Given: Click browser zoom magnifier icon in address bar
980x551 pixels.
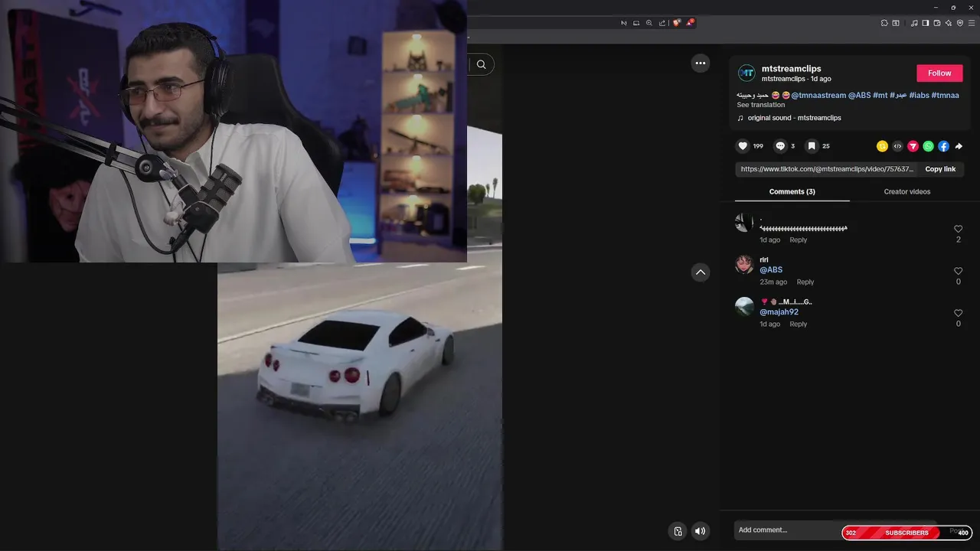Looking at the screenshot, I should (x=649, y=23).
